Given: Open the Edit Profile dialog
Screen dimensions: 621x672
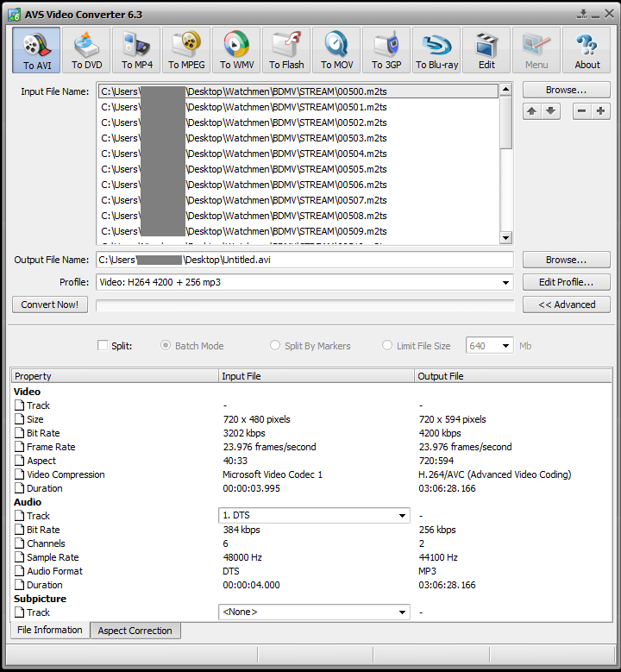Looking at the screenshot, I should (x=566, y=282).
